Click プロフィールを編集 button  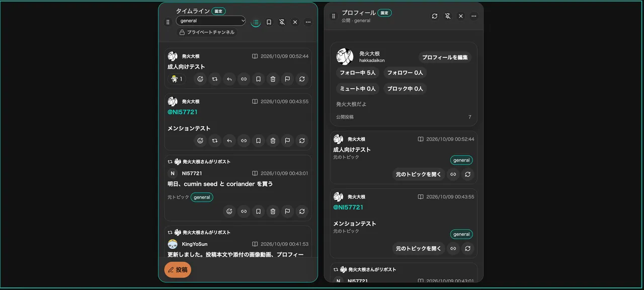click(445, 57)
